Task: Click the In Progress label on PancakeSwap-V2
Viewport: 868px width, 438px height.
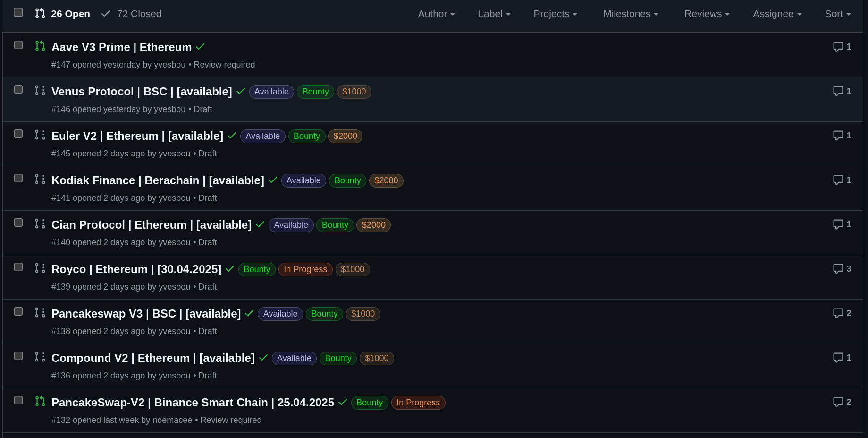Action: (x=418, y=403)
